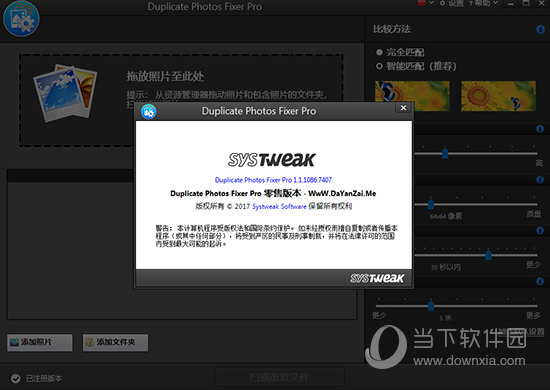
Task: Click the 更多 label at the distance slider
Action: [534, 315]
